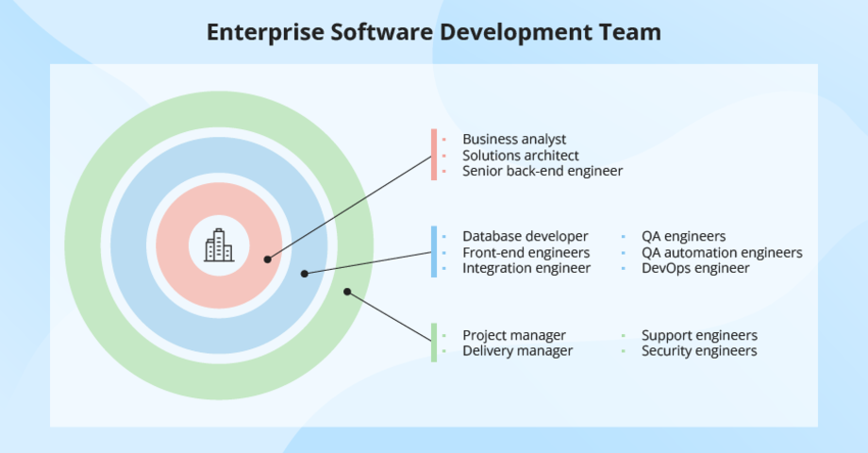Click 'Database developer' item
Image resolution: width=868 pixels, height=453 pixels.
526,236
